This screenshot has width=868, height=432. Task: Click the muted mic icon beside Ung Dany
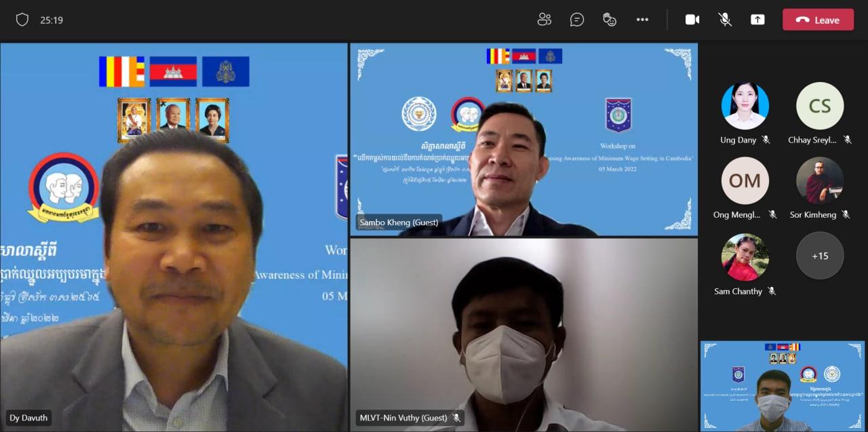point(766,140)
